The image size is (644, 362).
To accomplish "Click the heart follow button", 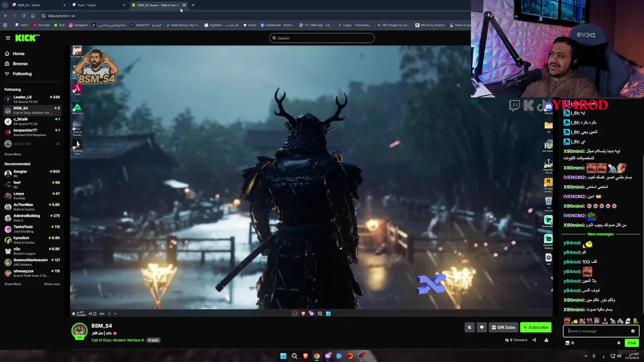I will tap(481, 327).
